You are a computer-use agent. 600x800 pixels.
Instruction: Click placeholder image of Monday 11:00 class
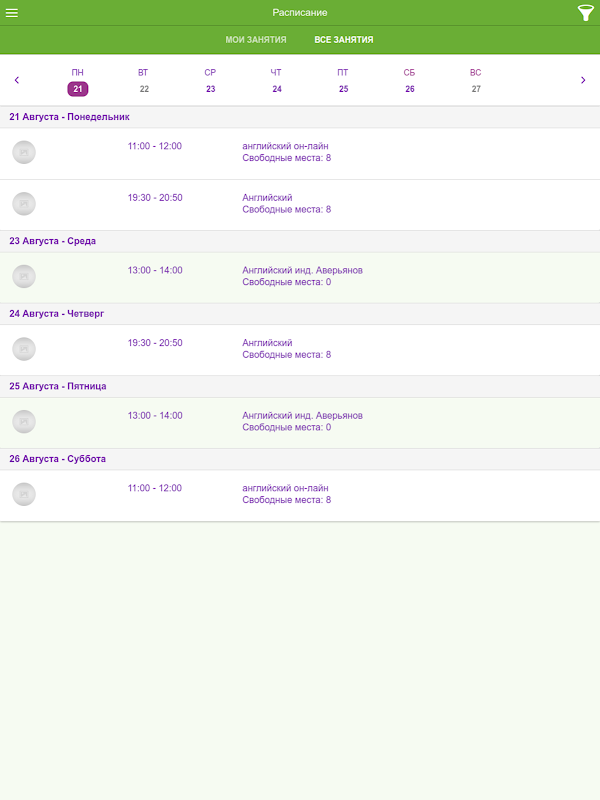(x=24, y=152)
